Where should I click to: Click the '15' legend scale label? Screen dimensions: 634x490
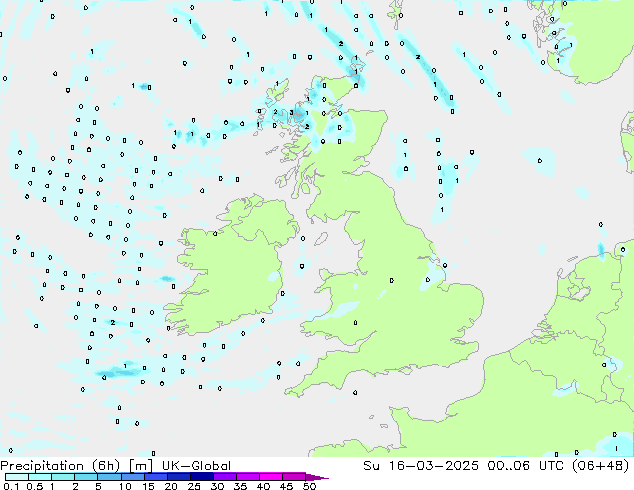tap(148, 486)
